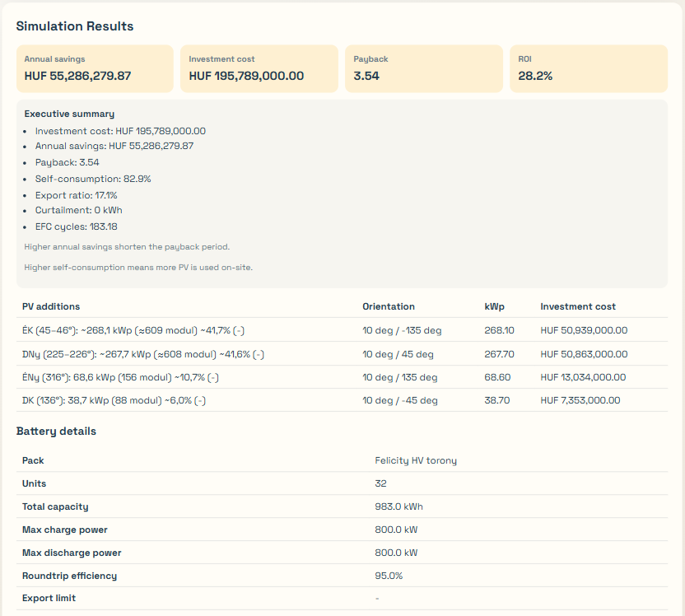The image size is (685, 616).
Task: Click the Export ratio 17.1% bullet
Action: 76,195
